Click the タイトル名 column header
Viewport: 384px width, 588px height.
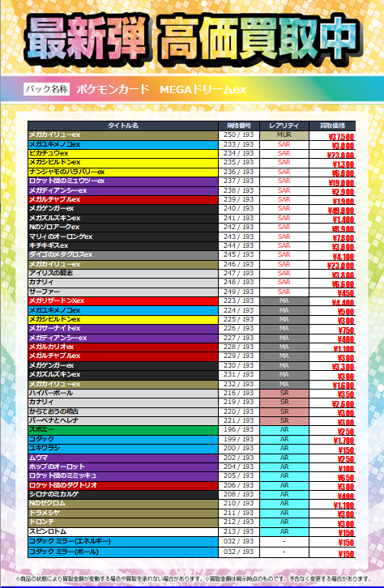[x=123, y=126]
